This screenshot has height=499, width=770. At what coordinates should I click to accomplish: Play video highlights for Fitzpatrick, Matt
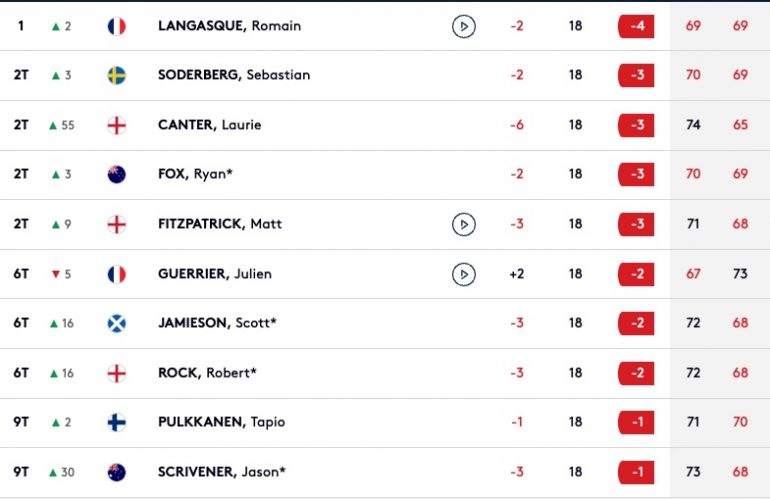pyautogui.click(x=464, y=224)
